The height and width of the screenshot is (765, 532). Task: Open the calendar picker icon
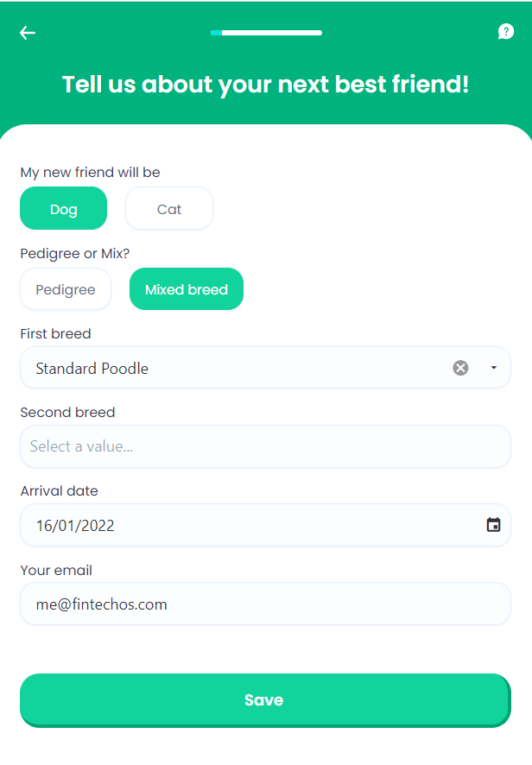click(x=493, y=525)
